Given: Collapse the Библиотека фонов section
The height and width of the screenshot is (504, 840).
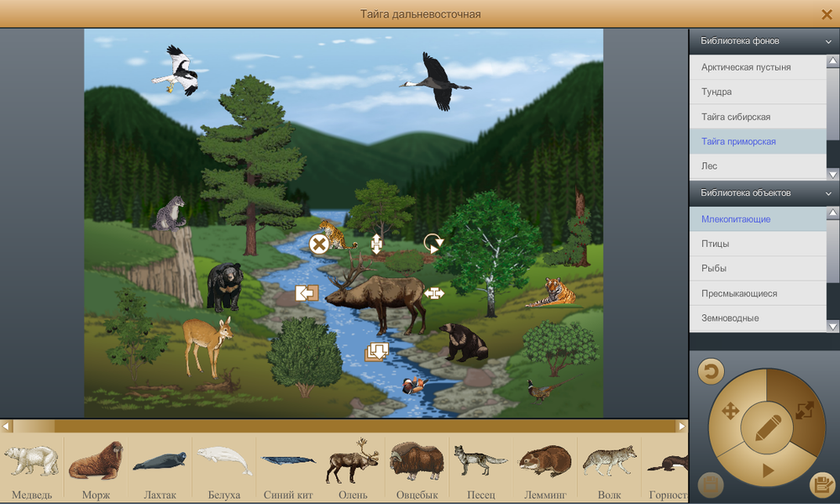Looking at the screenshot, I should tap(828, 40).
